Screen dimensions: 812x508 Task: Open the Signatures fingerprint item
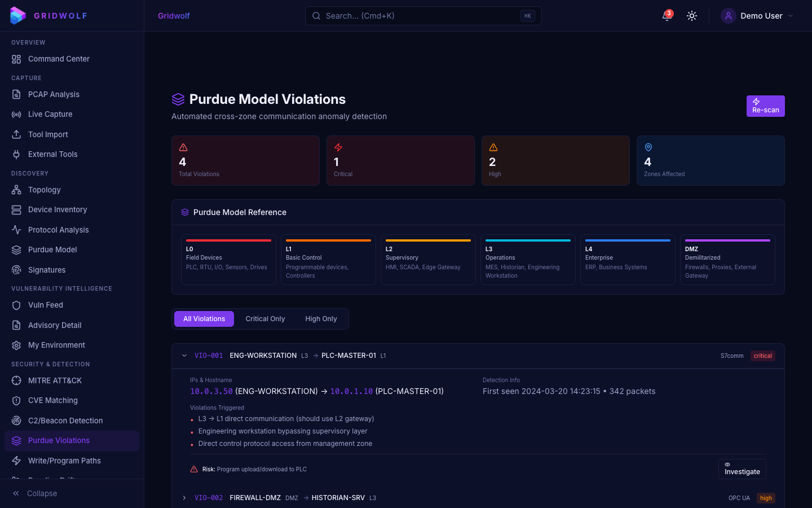click(47, 270)
